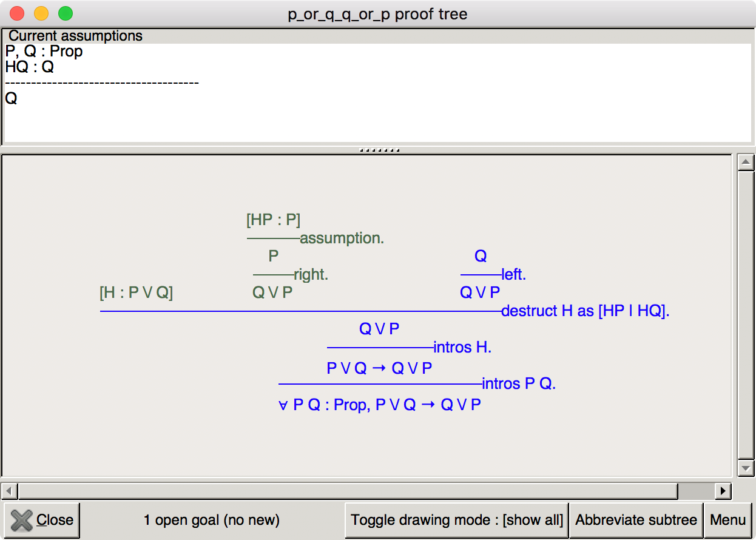Screen dimensions: 756x540
Task: Click the horizontal scrollbar left arrow
Action: [x=10, y=490]
